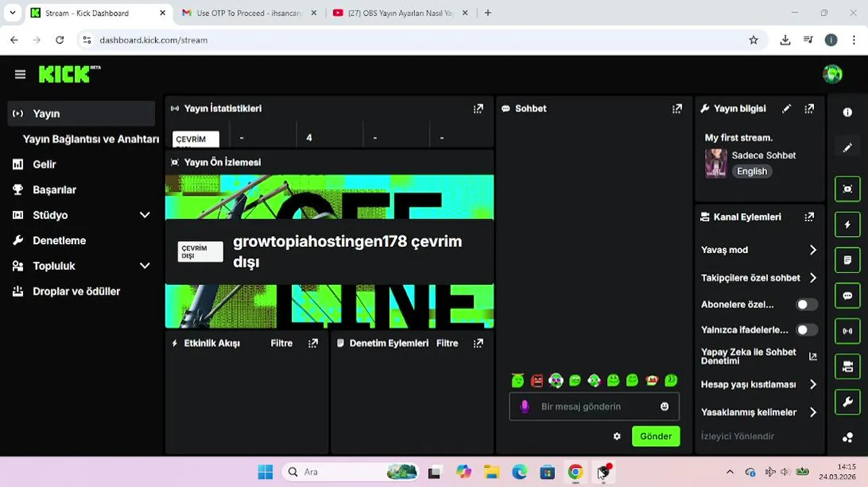Screen dimensions: 868x487
Task: Open Etkinlik Akışı Filtre dropdown
Action: [x=281, y=343]
